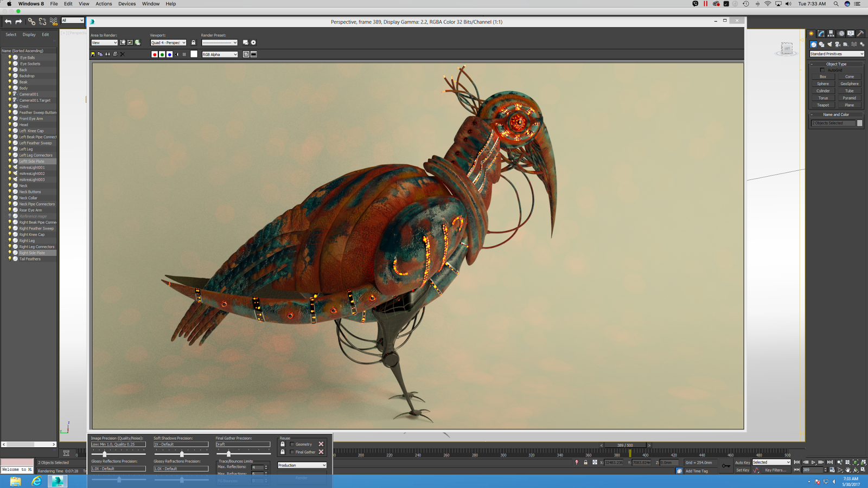Toggle the red channel display
Viewport: 868px width, 488px height.
(x=155, y=54)
